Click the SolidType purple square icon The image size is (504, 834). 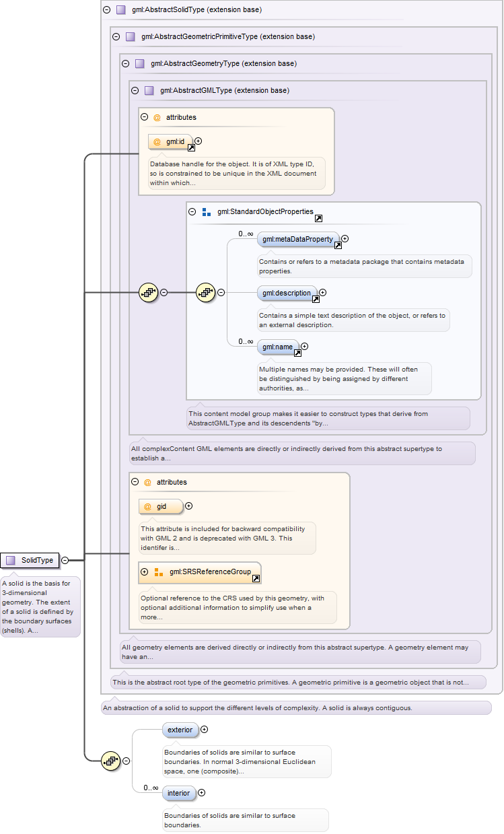[10, 560]
